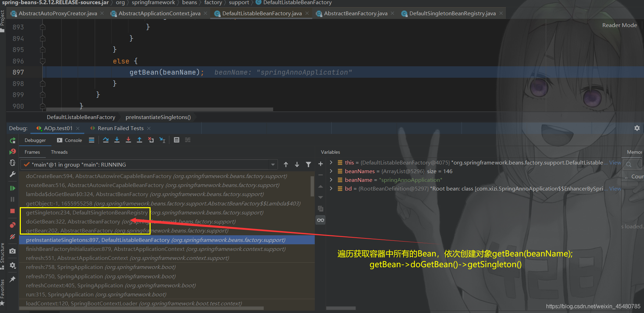
Task: Click Force Step Into red arrow
Action: [128, 140]
